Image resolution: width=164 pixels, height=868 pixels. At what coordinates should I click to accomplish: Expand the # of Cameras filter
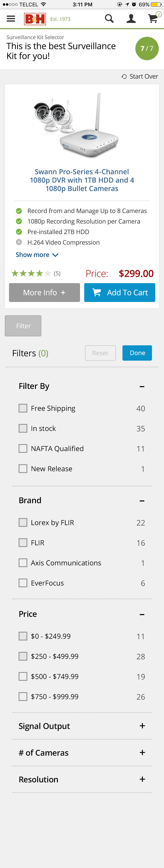click(82, 752)
